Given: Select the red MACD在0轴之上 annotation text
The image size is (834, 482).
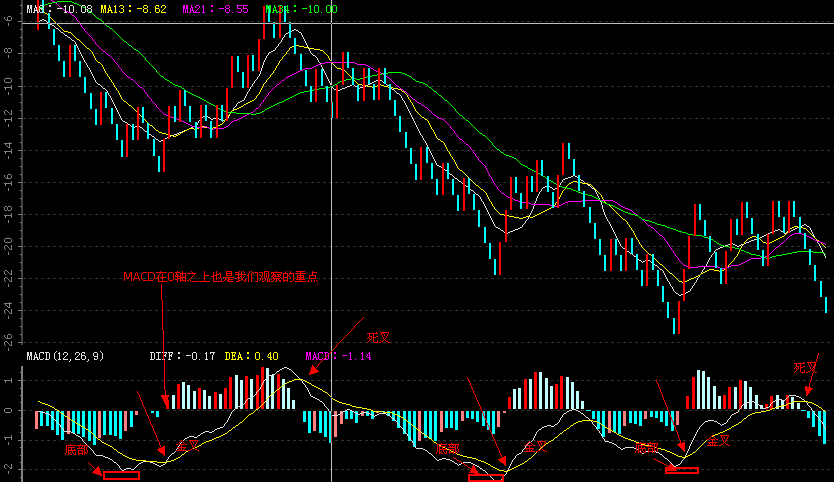Looking at the screenshot, I should [x=220, y=277].
